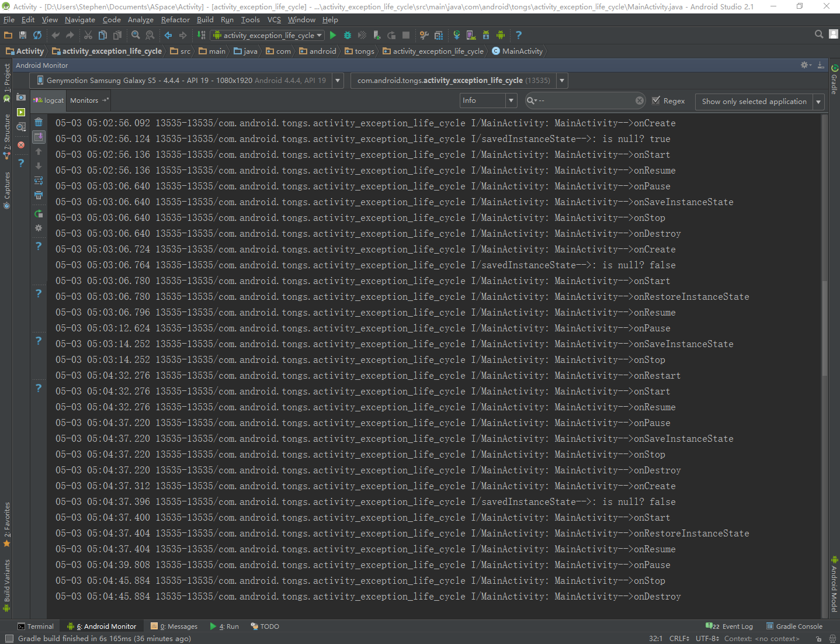
Task: Click the green Run app button
Action: pos(333,36)
